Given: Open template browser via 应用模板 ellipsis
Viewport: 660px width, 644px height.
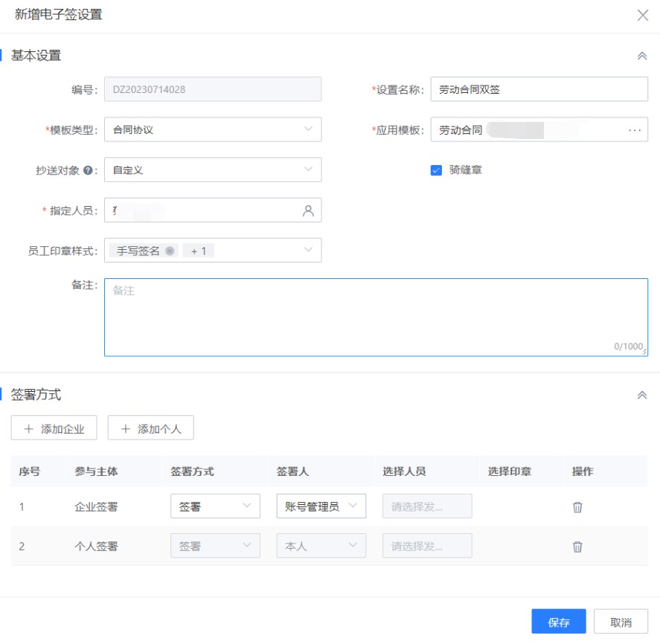Looking at the screenshot, I should (x=636, y=129).
